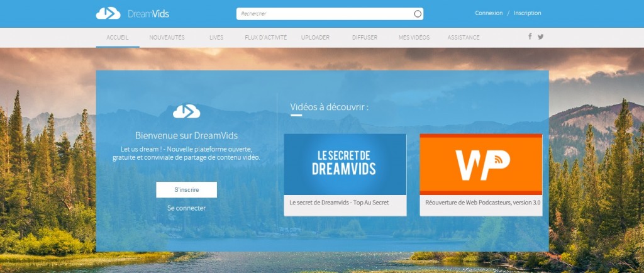This screenshot has width=644, height=273.
Task: Open the Inscription link
Action: (x=528, y=13)
